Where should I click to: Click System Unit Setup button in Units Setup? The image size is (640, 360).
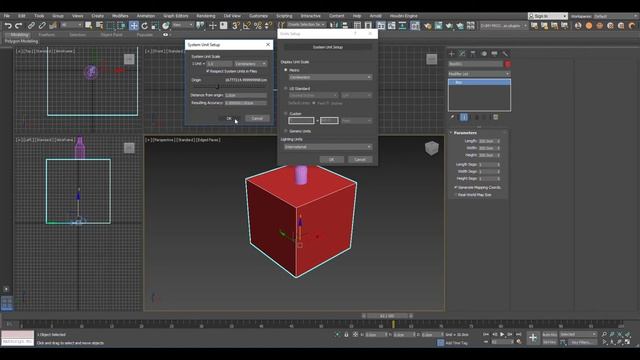(328, 47)
